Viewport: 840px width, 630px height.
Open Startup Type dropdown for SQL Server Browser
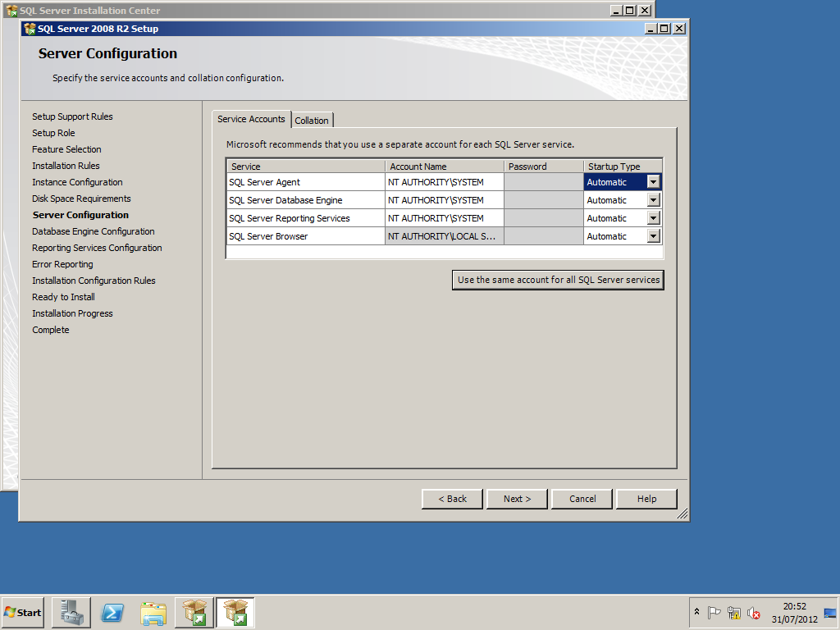coord(653,236)
